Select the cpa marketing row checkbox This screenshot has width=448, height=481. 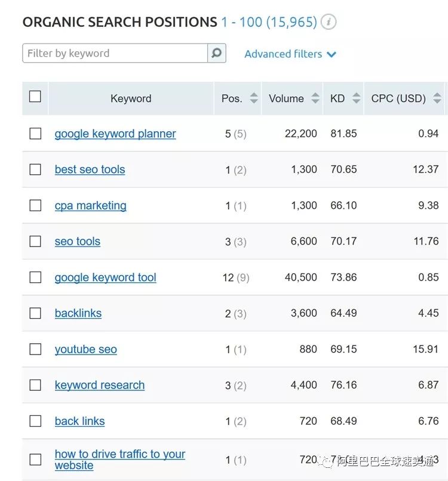point(35,205)
